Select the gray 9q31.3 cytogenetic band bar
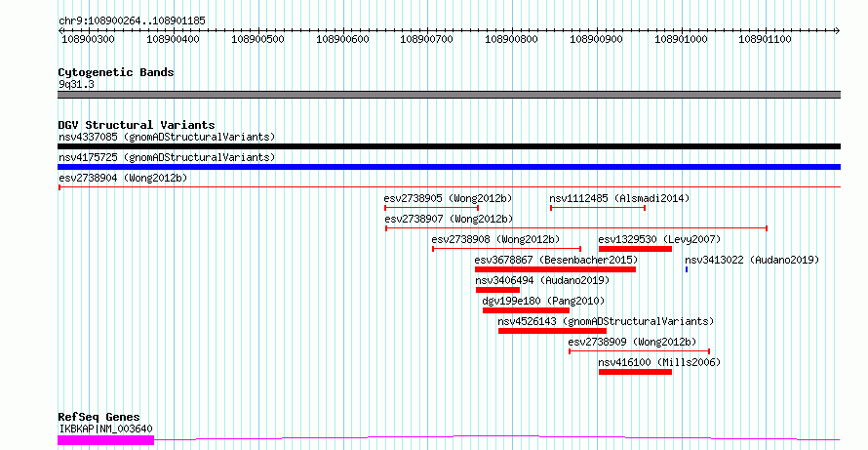 (449, 95)
